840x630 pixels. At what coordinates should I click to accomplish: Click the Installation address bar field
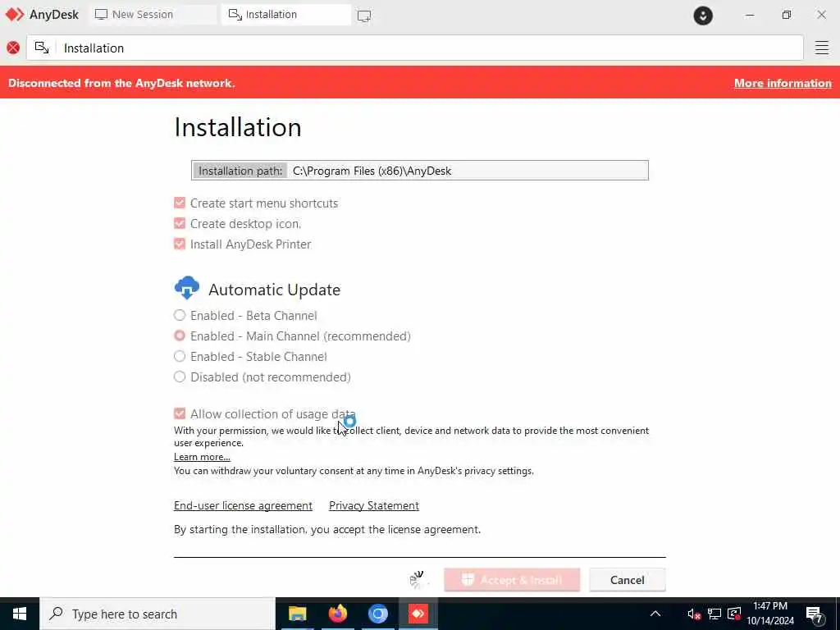pos(414,48)
